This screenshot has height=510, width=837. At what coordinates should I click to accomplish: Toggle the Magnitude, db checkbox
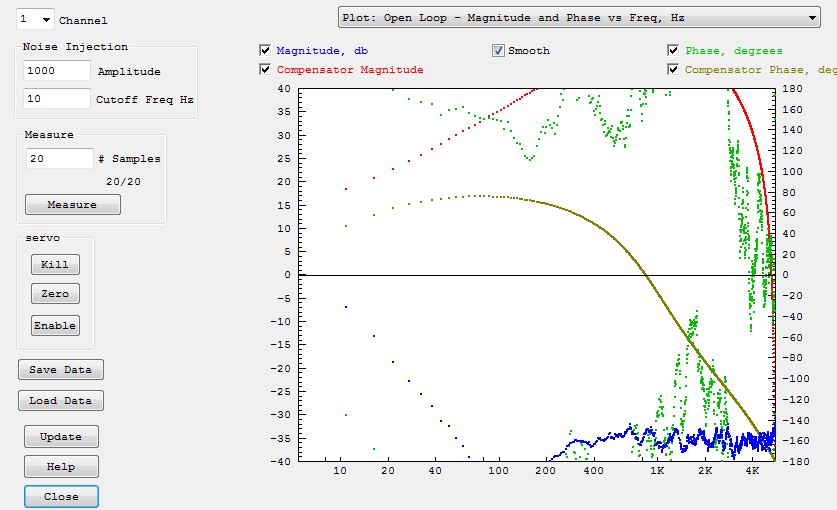coord(265,50)
